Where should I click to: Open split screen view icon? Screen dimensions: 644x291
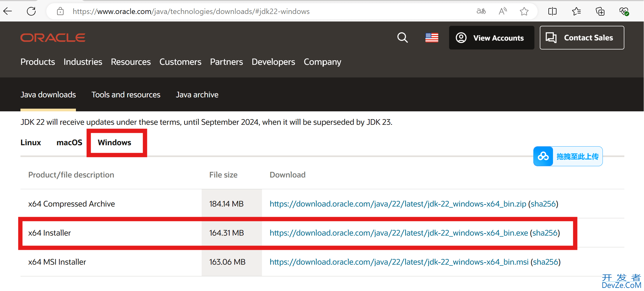pos(552,11)
